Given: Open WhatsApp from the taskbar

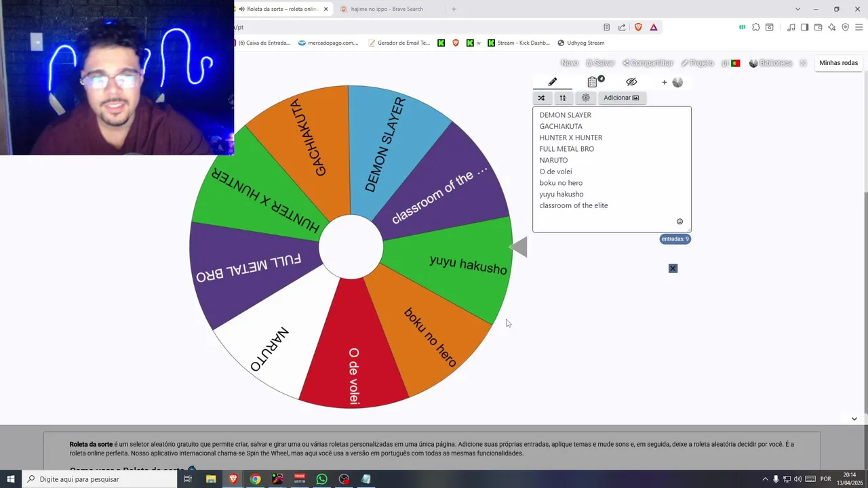Looking at the screenshot, I should pos(321,479).
